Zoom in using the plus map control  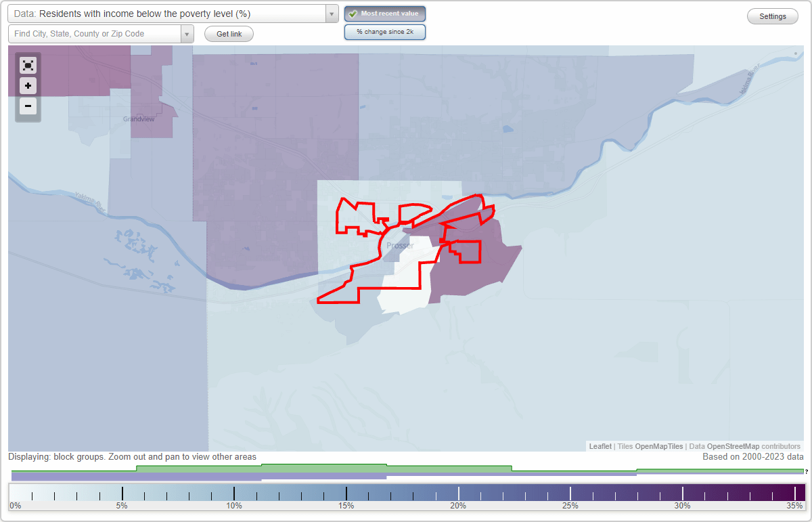coord(28,85)
